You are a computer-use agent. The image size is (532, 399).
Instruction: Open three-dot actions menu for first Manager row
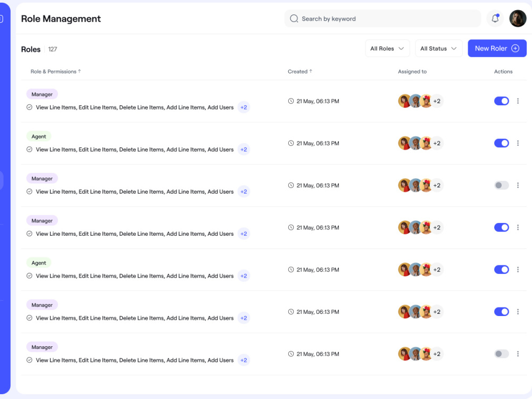point(518,101)
